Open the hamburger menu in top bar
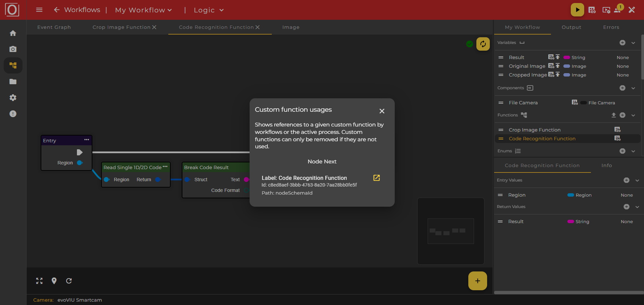The image size is (644, 305). coord(39,10)
